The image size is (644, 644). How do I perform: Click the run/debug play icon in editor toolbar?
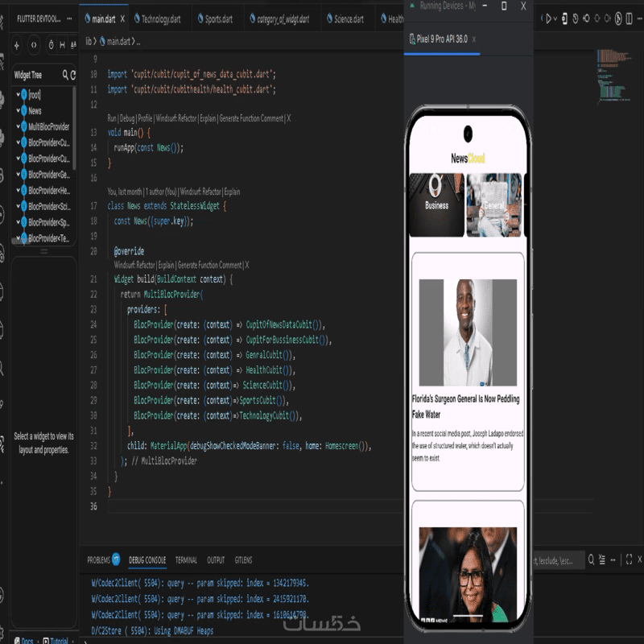pyautogui.click(x=550, y=19)
